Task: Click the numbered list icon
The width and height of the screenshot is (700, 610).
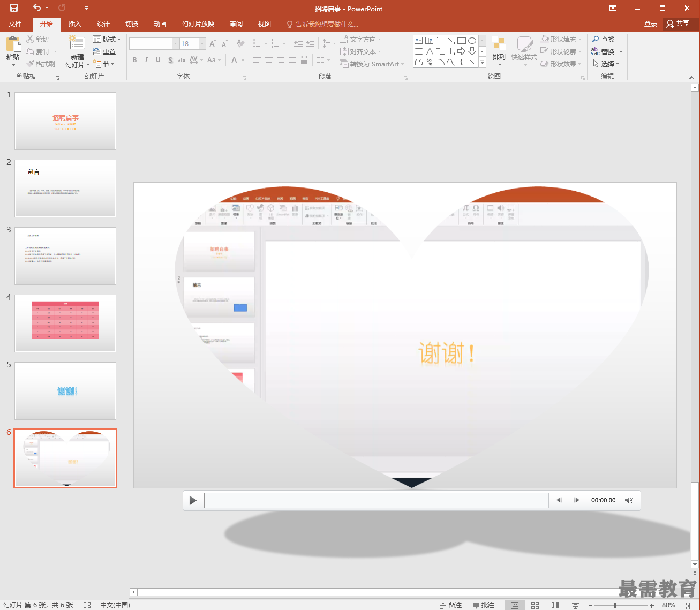Action: pyautogui.click(x=275, y=43)
